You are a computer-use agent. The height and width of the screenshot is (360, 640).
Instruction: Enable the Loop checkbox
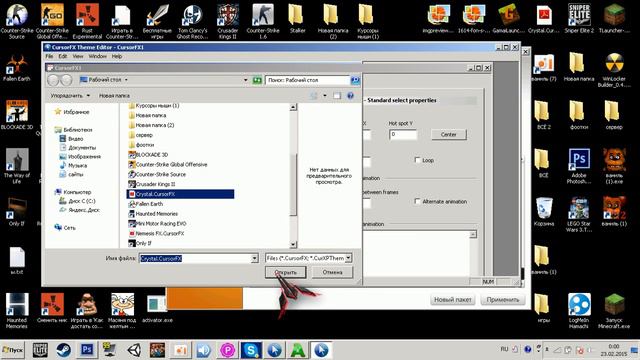coord(417,160)
